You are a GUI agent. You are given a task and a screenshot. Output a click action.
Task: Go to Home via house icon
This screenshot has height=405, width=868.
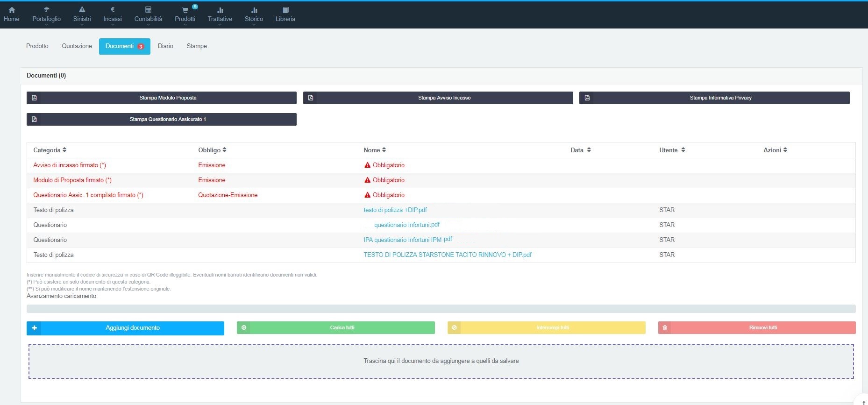(12, 10)
